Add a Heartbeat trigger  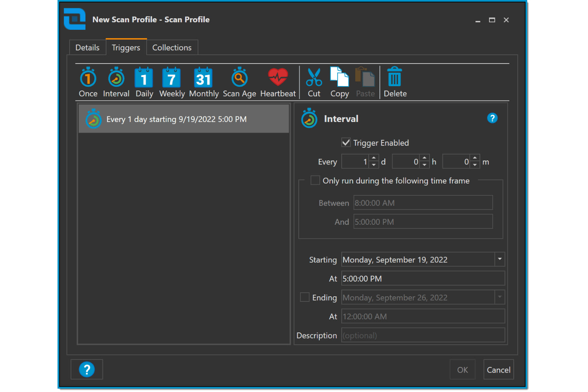pyautogui.click(x=278, y=82)
